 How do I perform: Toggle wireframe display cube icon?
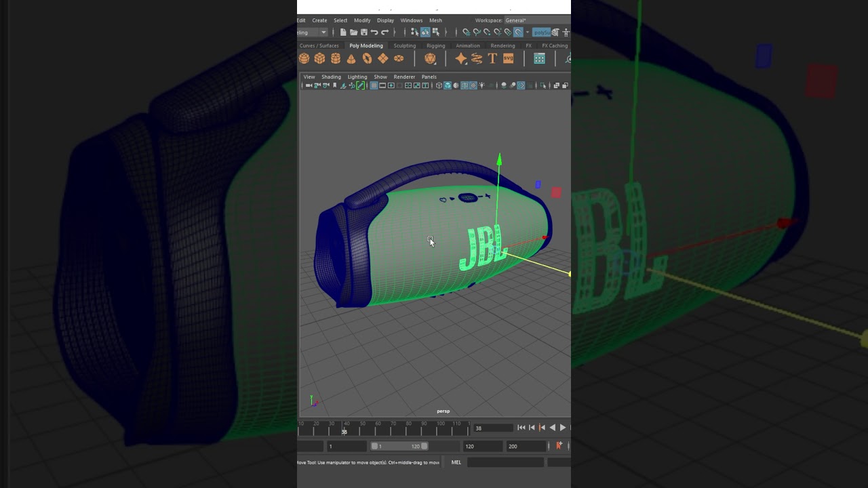(x=439, y=85)
